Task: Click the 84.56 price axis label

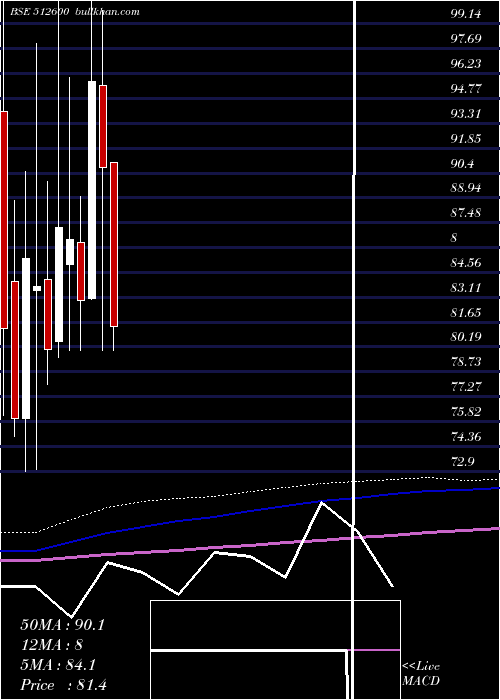Action: click(466, 263)
